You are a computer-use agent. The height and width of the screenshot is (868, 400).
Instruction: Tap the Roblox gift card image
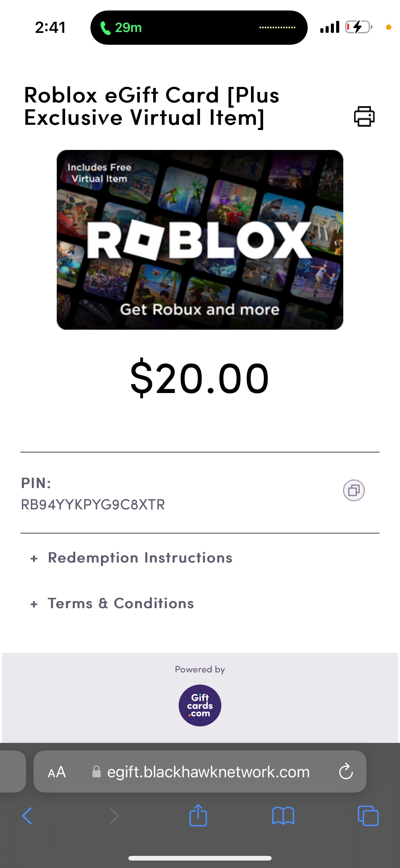[200, 240]
